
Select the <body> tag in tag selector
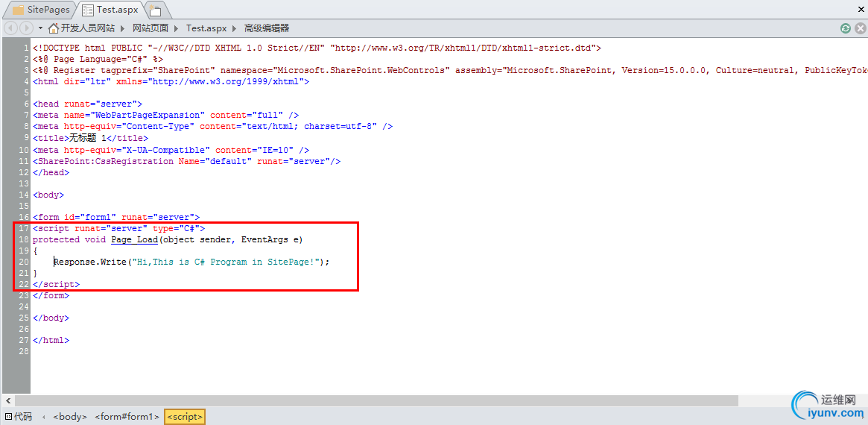pos(70,417)
